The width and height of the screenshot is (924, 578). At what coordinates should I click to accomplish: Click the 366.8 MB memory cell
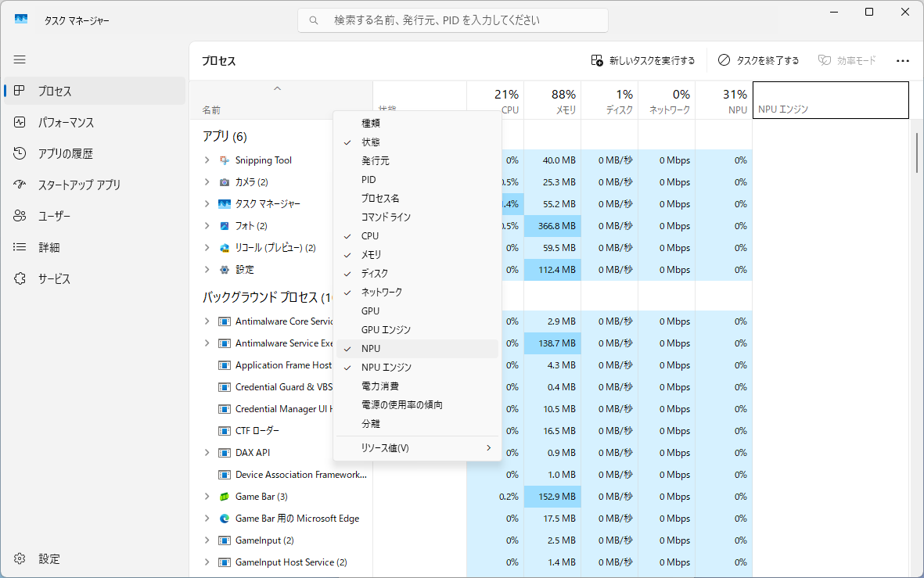pos(552,226)
